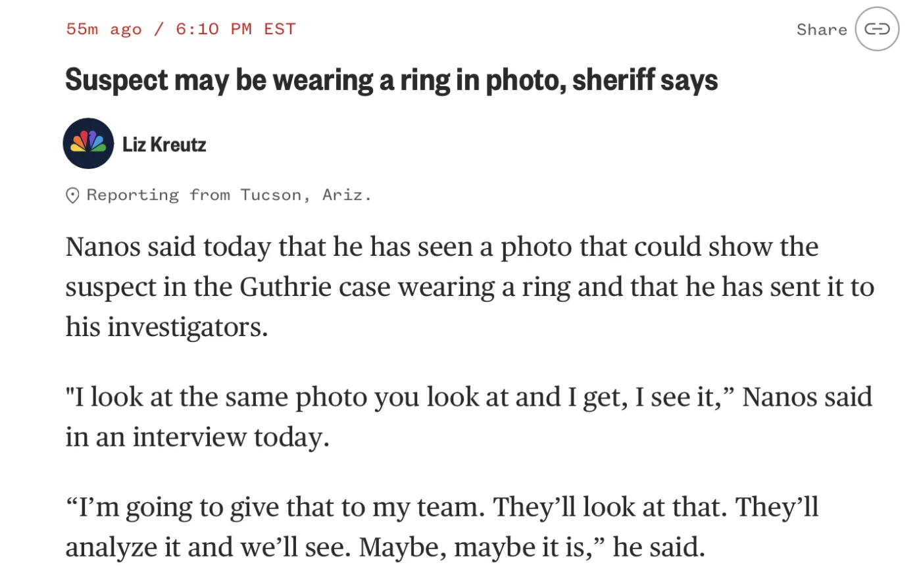The image size is (921, 588).
Task: Open author Liz Kreutz's profile link
Action: click(164, 144)
